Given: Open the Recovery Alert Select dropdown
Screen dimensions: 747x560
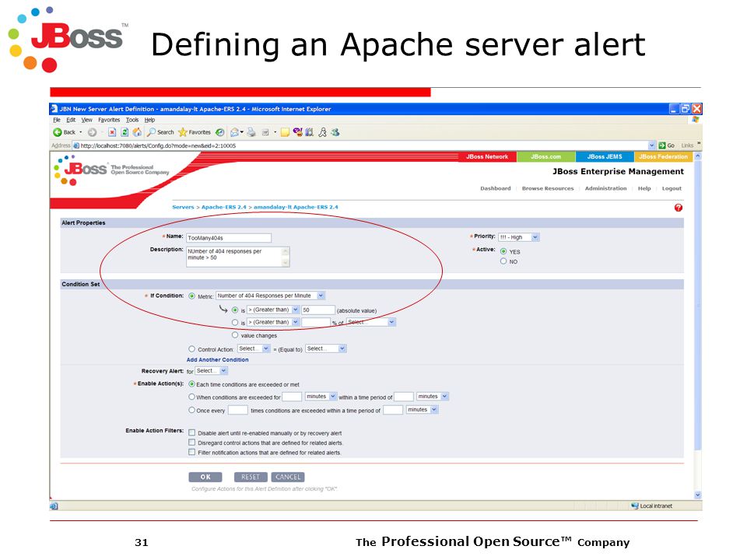Looking at the screenshot, I should click(x=211, y=370).
